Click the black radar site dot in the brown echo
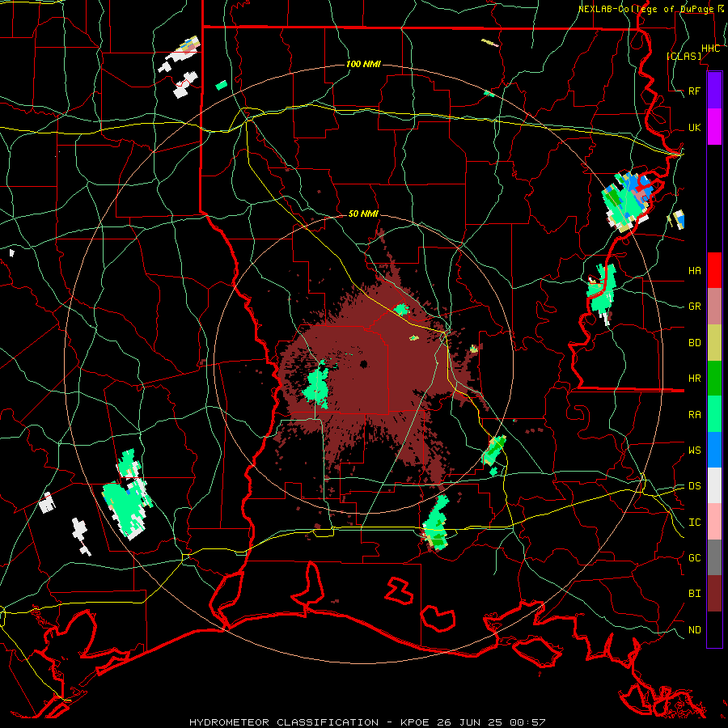This screenshot has height=728, width=728. click(363, 364)
